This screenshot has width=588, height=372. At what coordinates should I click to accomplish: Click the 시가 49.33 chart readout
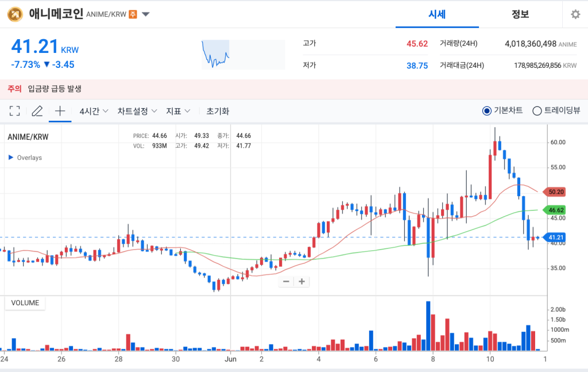pyautogui.click(x=192, y=136)
